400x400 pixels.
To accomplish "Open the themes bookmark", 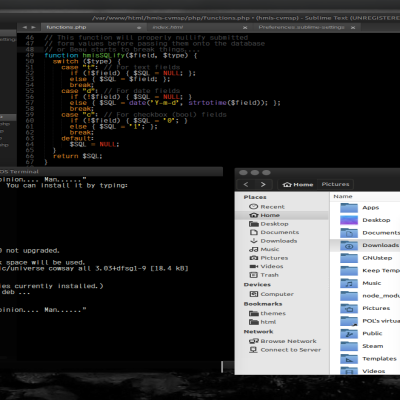I will pyautogui.click(x=267, y=313).
